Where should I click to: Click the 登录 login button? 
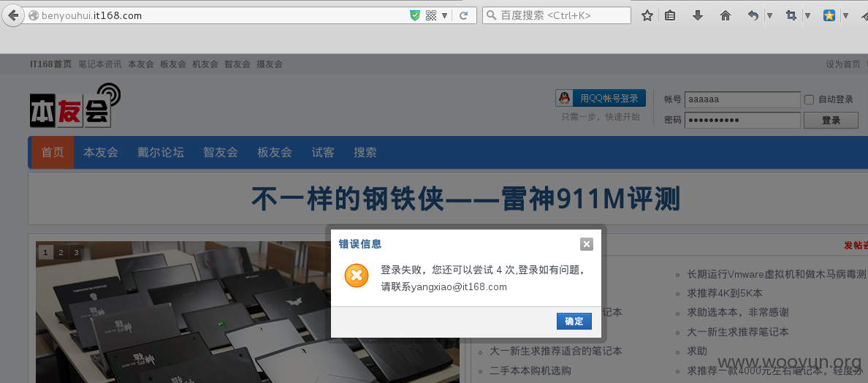(x=831, y=120)
